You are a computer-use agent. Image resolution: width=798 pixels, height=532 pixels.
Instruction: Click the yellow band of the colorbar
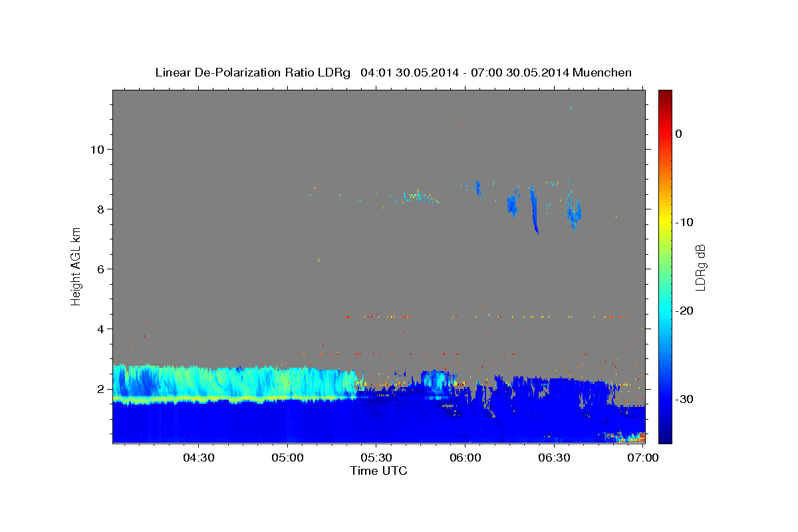665,223
